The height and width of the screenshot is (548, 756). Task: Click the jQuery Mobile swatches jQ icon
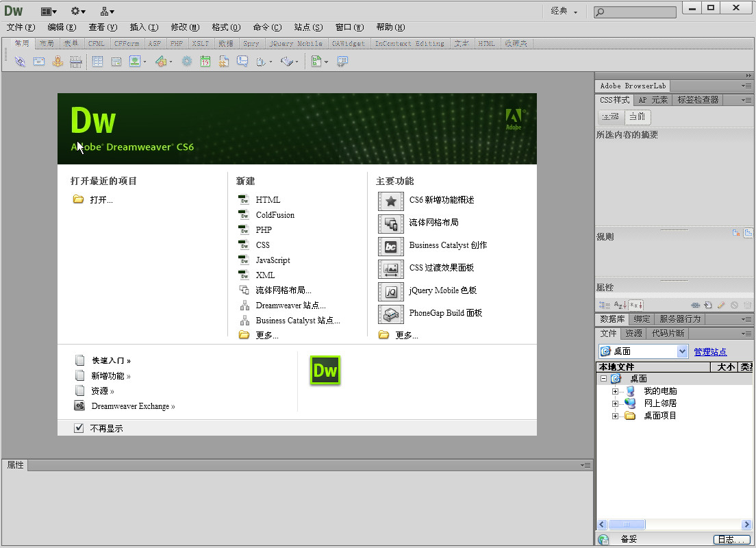pos(391,292)
